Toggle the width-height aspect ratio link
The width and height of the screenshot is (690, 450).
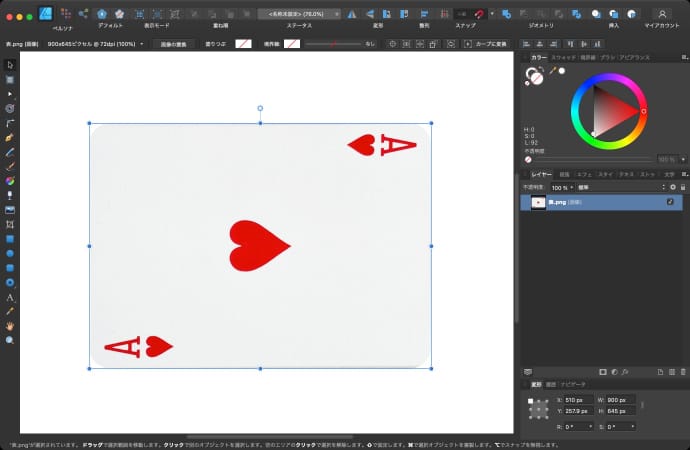[642, 405]
